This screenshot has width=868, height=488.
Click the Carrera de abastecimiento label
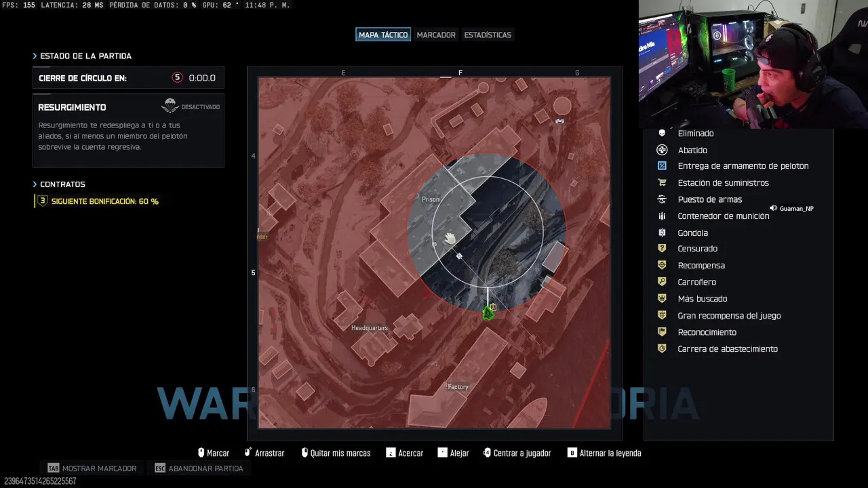728,349
